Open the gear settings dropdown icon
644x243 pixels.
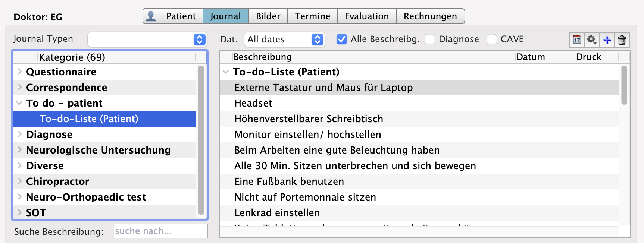pyautogui.click(x=592, y=40)
